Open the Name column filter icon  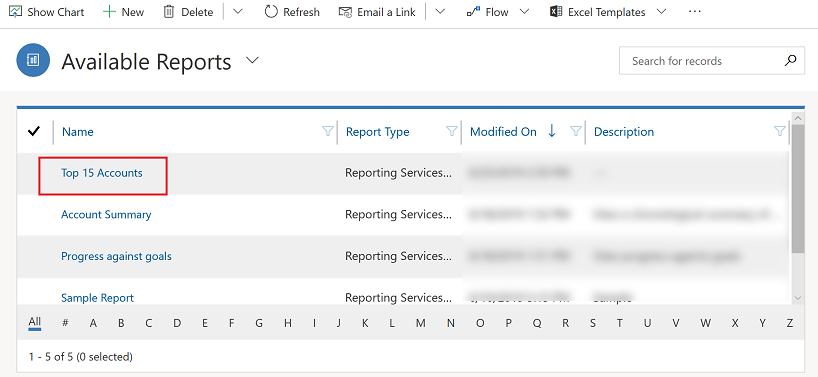[328, 131]
